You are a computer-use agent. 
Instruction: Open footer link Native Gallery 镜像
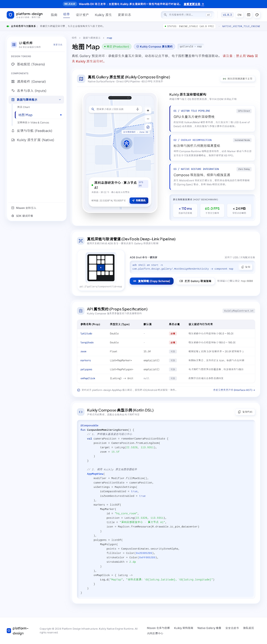pos(209,628)
